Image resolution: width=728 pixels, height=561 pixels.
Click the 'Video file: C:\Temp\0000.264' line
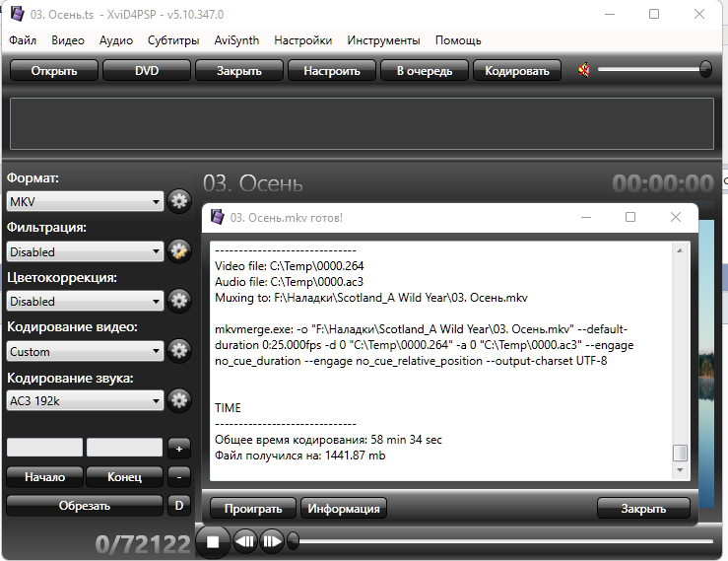(290, 266)
